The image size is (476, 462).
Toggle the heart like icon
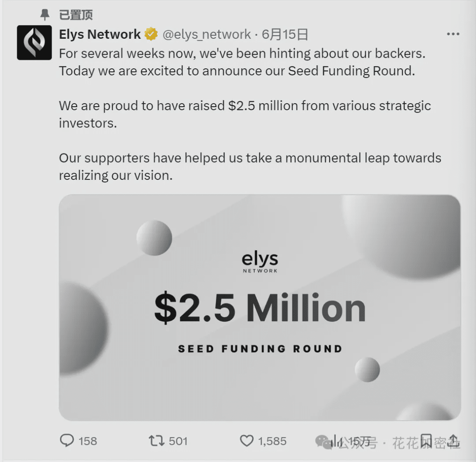click(x=247, y=440)
